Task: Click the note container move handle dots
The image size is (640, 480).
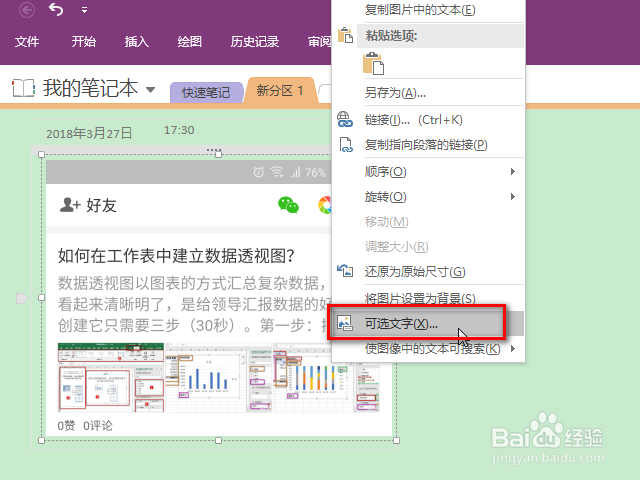Action: coord(214,150)
